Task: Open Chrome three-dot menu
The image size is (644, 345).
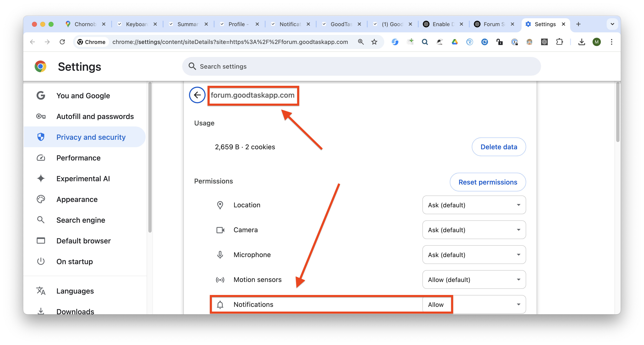Action: click(612, 42)
